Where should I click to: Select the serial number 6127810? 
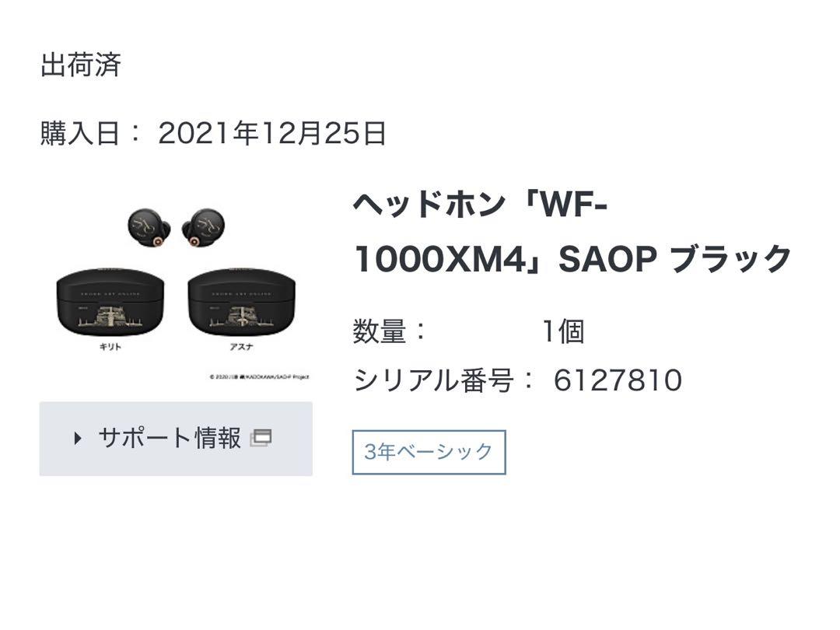click(x=618, y=380)
